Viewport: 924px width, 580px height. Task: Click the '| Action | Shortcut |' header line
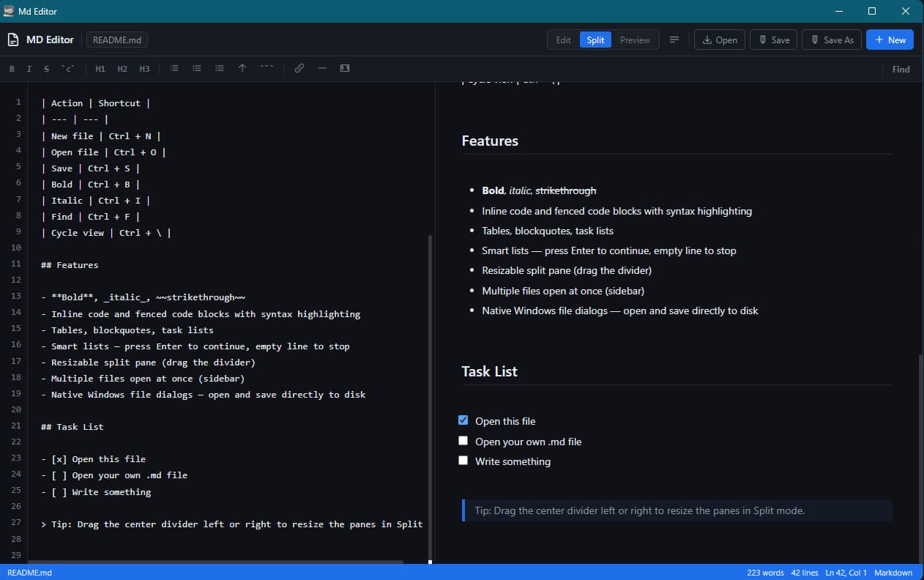point(95,103)
